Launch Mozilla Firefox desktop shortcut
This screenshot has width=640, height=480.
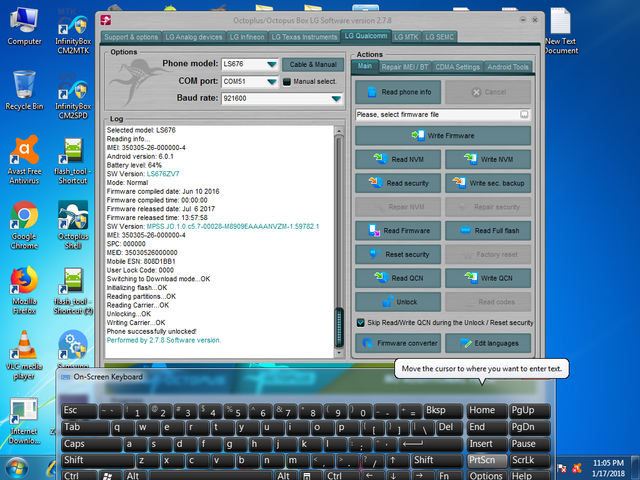24,290
